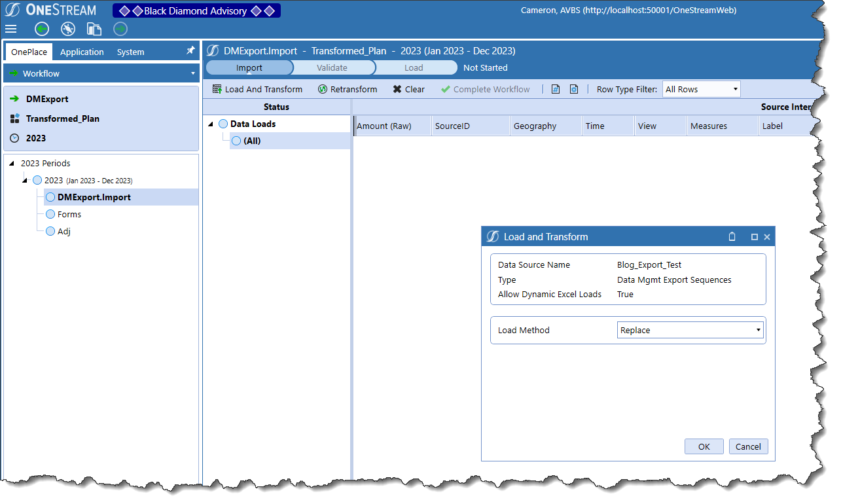Collapse the 2023 (Jan 2023 - Dec 2023) node
The width and height of the screenshot is (841, 504).
pos(25,180)
